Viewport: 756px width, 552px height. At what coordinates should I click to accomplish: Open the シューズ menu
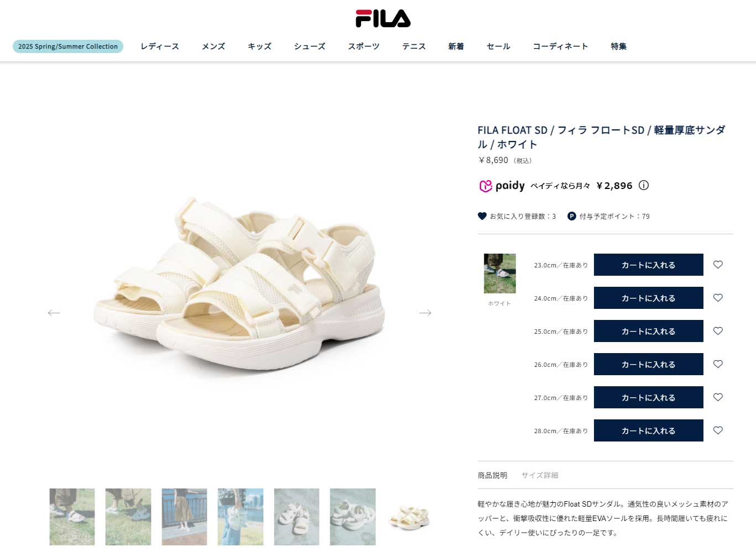pos(310,46)
